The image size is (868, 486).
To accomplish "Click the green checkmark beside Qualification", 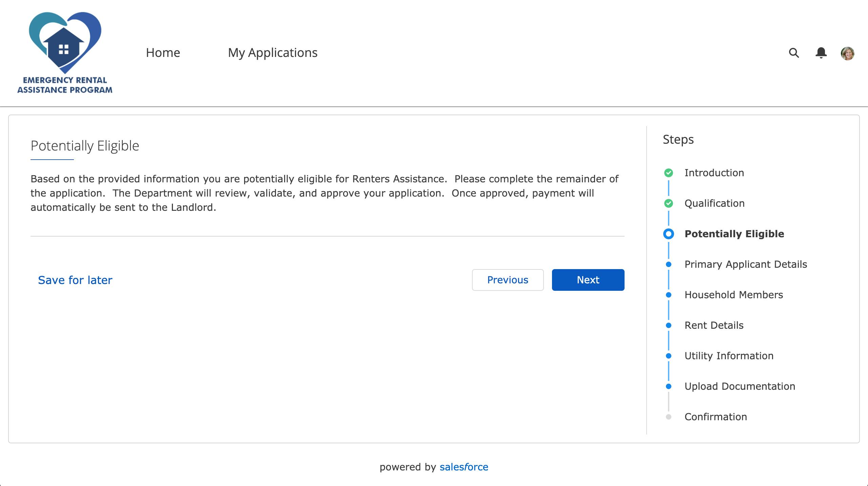I will pos(668,203).
